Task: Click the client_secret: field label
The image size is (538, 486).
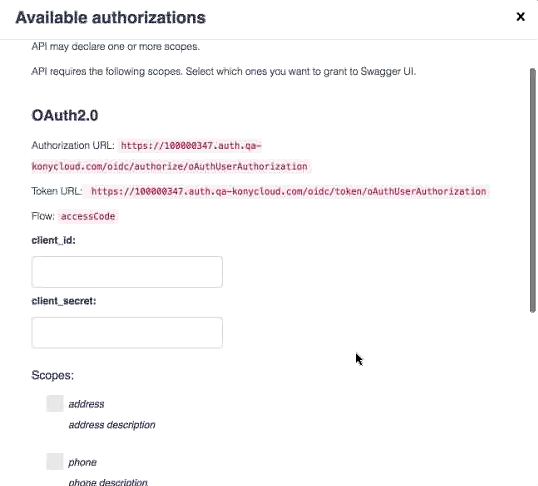Action: [x=64, y=301]
